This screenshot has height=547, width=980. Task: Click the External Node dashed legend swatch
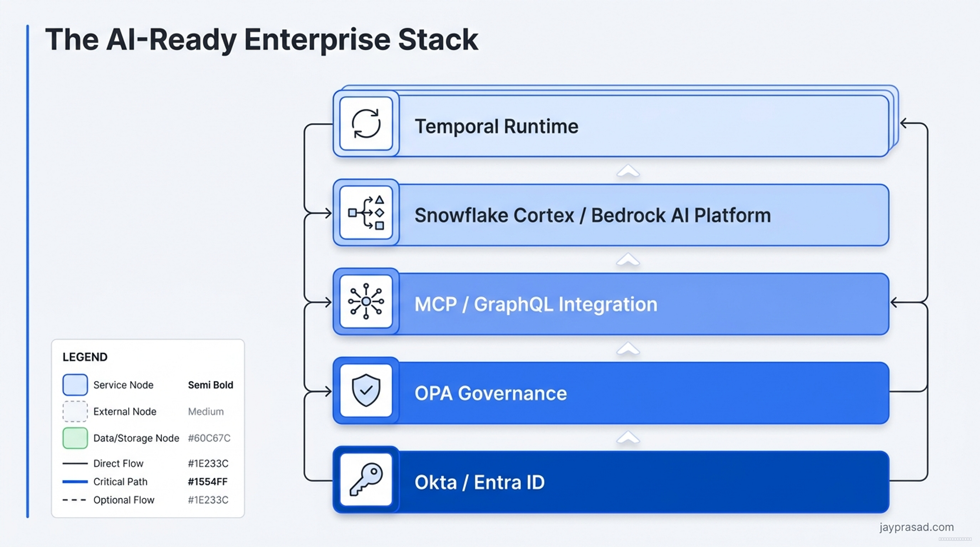[75, 411]
